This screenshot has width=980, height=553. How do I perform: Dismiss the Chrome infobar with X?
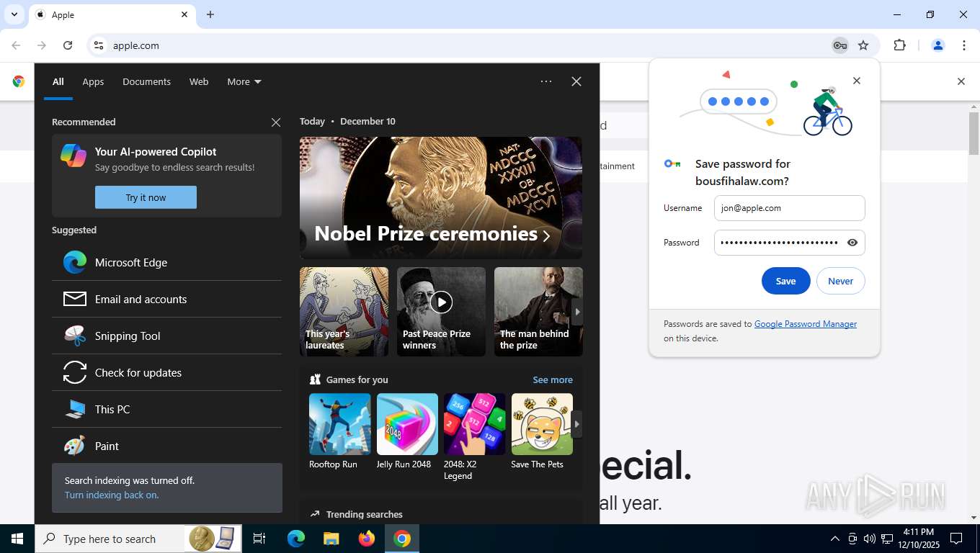click(x=961, y=81)
